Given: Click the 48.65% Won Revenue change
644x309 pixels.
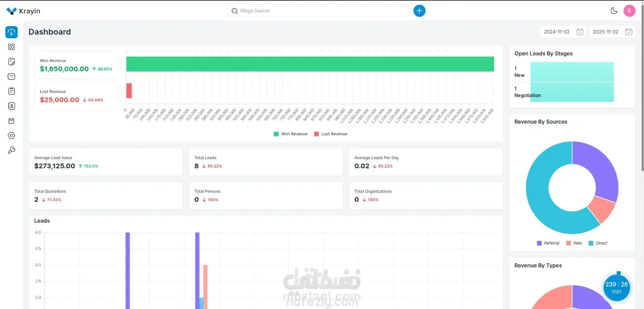Looking at the screenshot, I should 102,69.
